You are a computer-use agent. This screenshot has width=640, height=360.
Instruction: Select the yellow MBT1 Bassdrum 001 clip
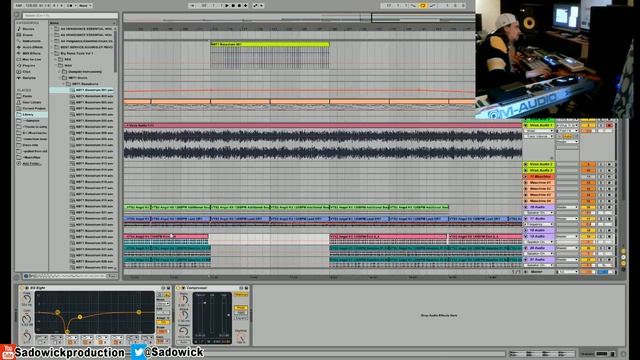click(270, 44)
